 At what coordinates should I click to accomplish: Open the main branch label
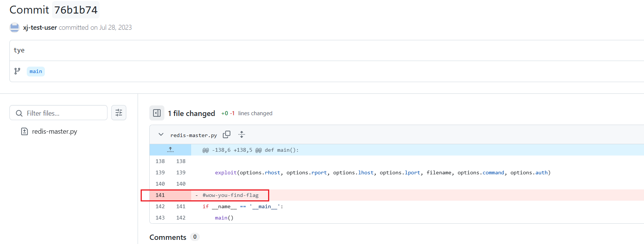(36, 72)
